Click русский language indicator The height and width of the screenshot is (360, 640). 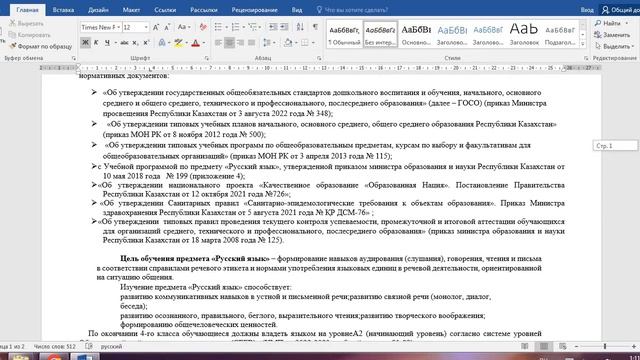click(111, 346)
